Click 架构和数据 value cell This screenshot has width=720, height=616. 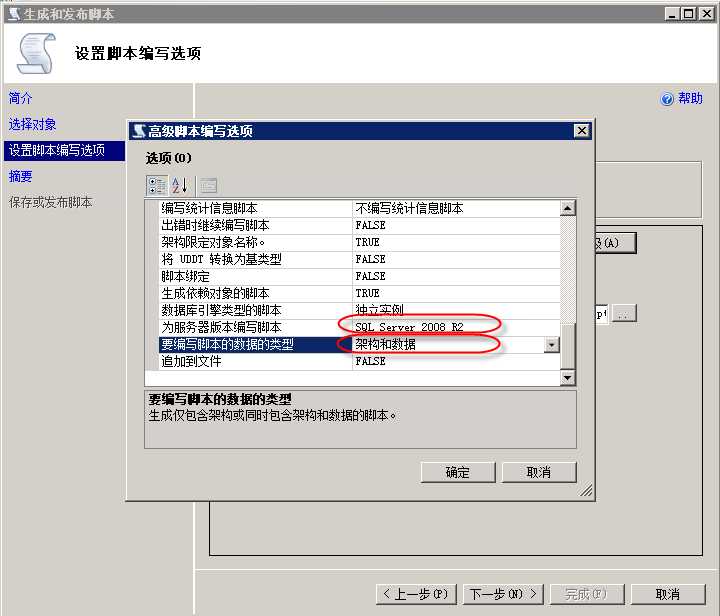[448, 344]
